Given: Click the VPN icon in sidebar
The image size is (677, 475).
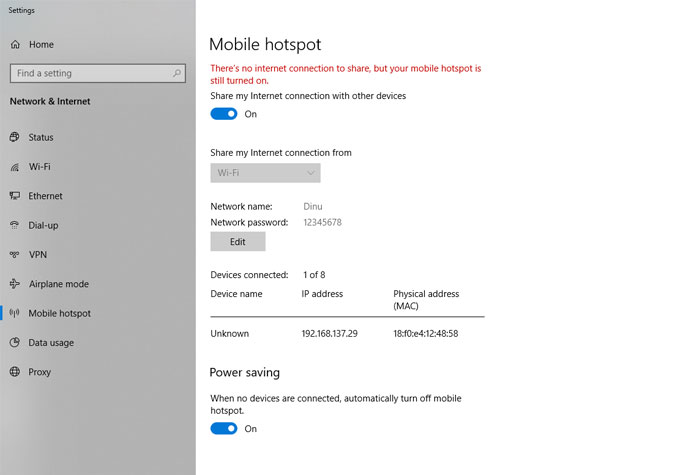Looking at the screenshot, I should click(15, 254).
